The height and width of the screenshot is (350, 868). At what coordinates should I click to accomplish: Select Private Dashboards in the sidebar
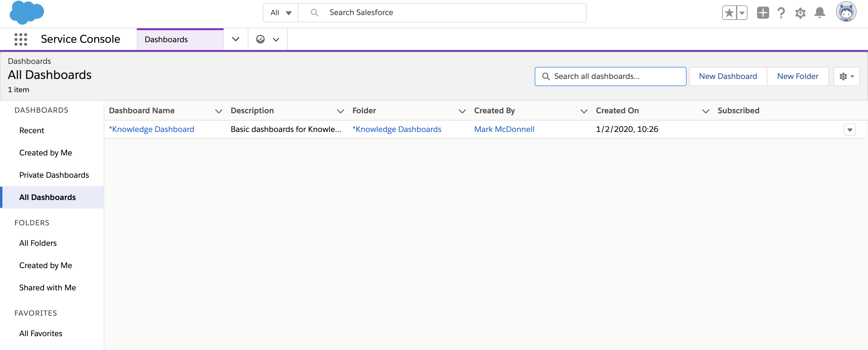point(54,175)
